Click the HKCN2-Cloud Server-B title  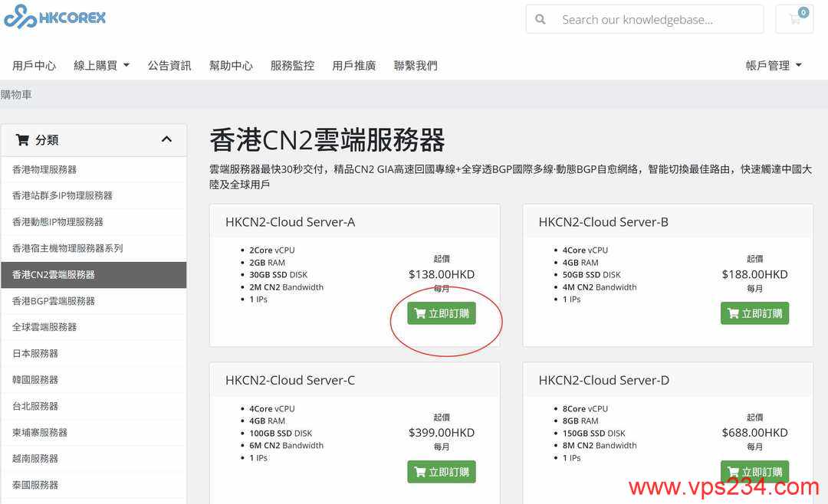(x=603, y=222)
